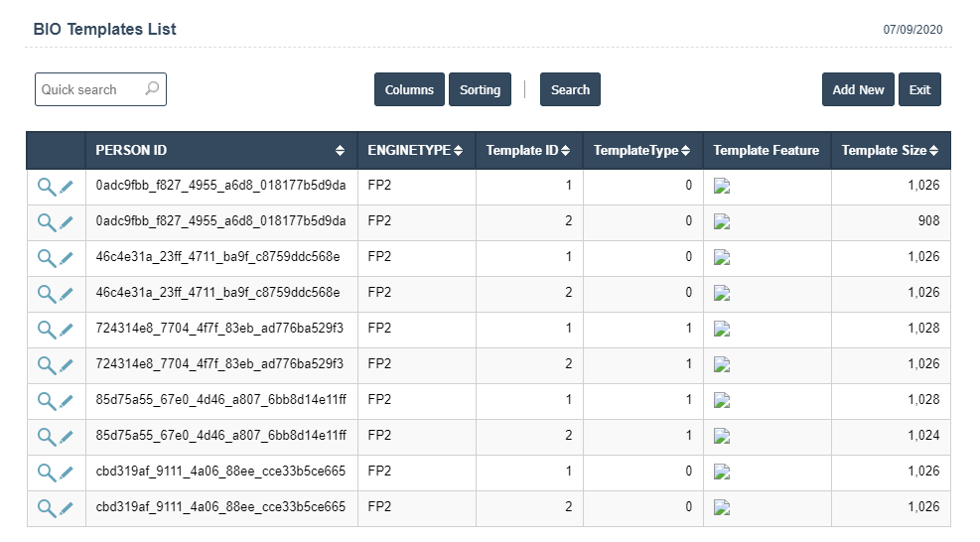Image resolution: width=980 pixels, height=542 pixels.
Task: Edit the 0adc9fbb record with Template Size 908
Action: pos(67,221)
